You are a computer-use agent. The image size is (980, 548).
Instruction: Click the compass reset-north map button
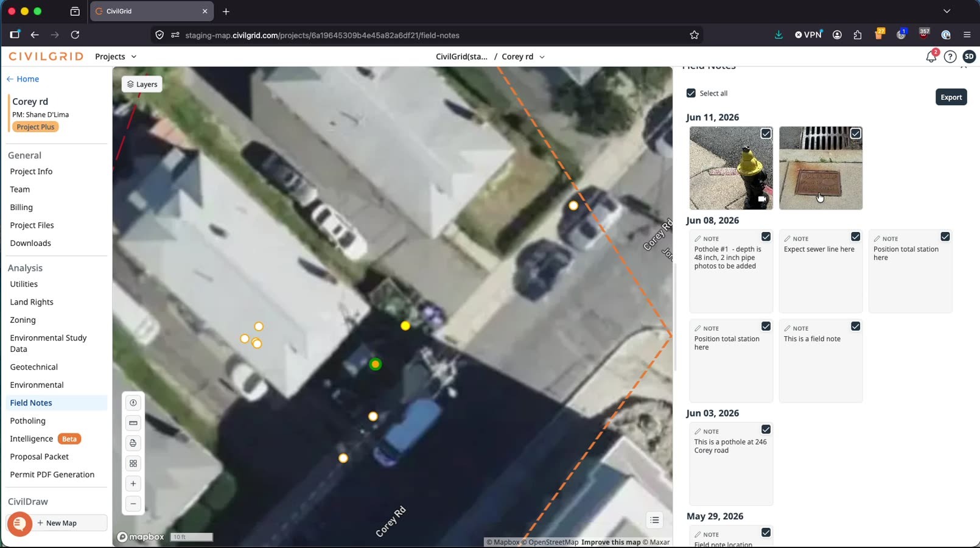coord(133,402)
